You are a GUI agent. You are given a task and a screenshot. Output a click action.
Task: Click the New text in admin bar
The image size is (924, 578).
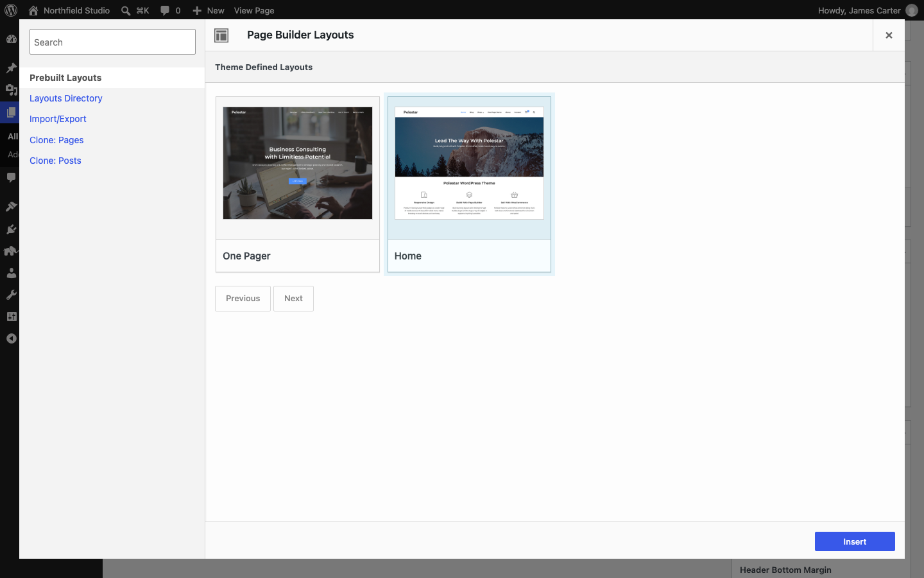point(216,10)
